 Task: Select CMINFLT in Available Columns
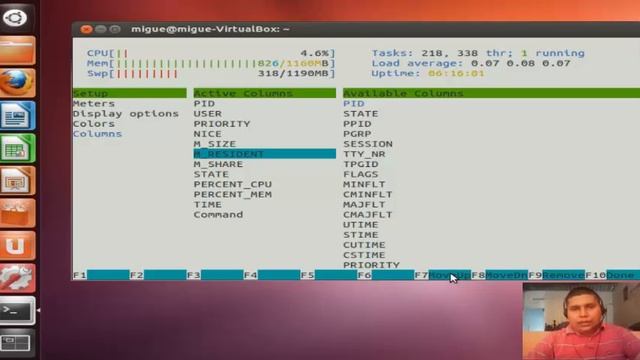(368, 194)
